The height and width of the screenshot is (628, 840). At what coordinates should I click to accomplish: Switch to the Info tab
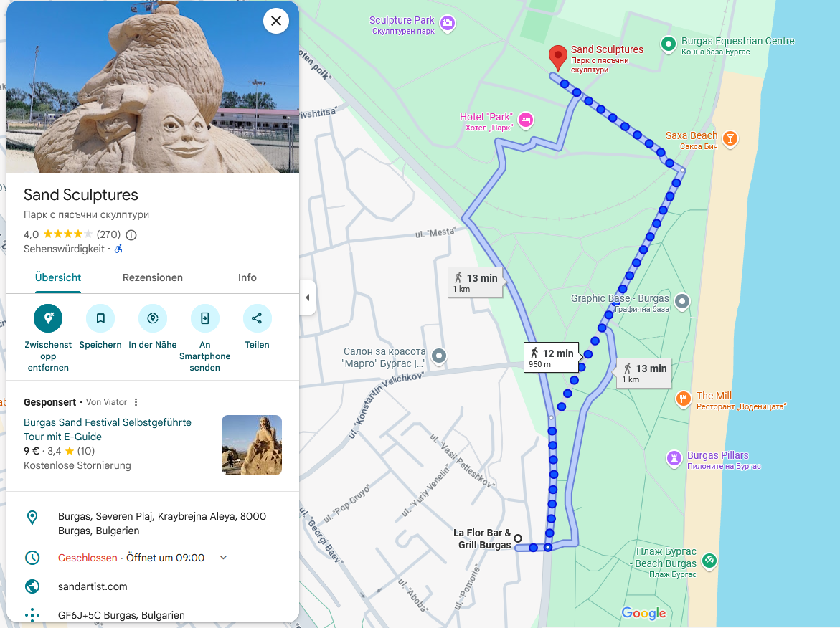pyautogui.click(x=247, y=277)
